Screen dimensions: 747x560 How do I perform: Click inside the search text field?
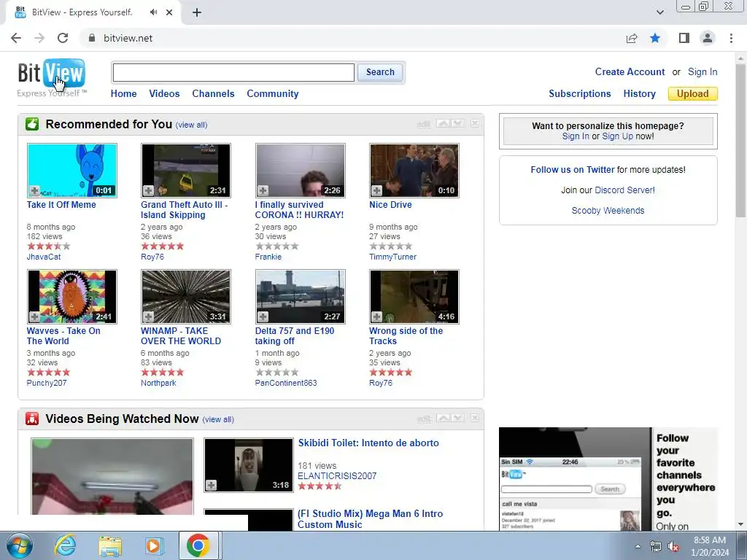233,72
